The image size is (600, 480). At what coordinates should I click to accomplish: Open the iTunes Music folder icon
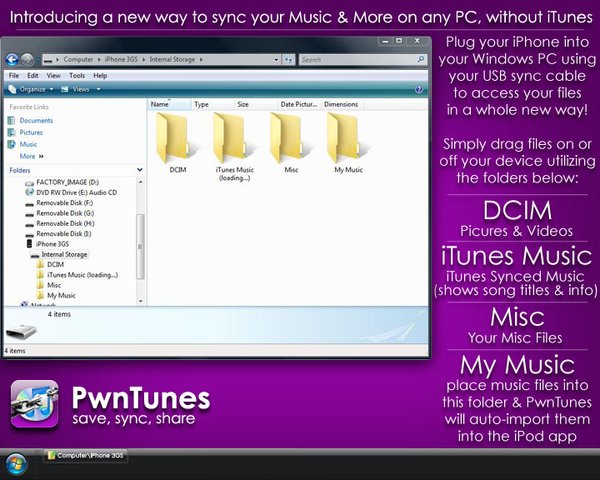tap(235, 139)
